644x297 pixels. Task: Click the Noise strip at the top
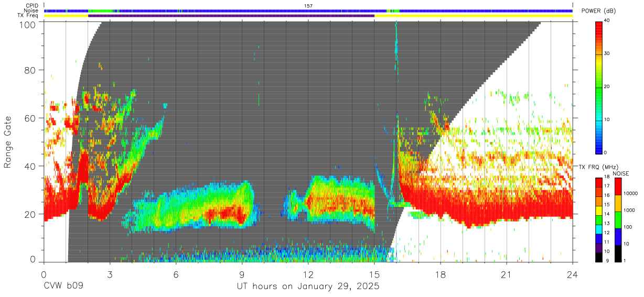[308, 10]
